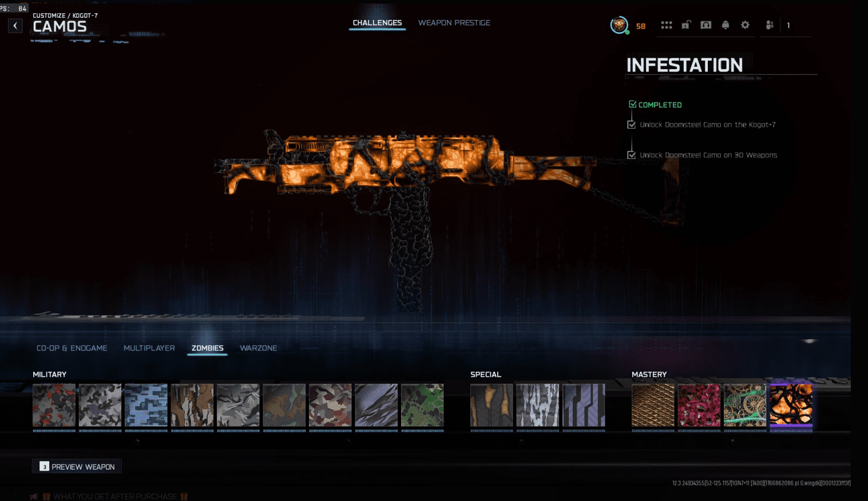
Task: Open the player profile emblem
Action: [619, 25]
